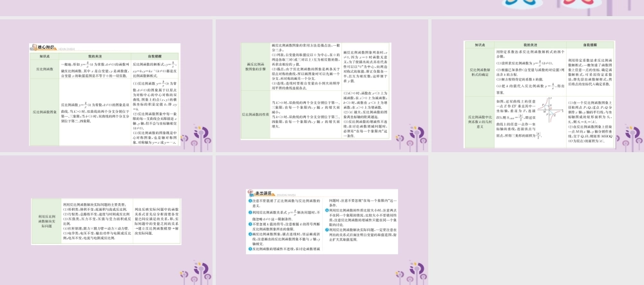Screen dimensions: 644x285
Task: Click the hyperbola graph figure in the table
Action: pos(551,110)
